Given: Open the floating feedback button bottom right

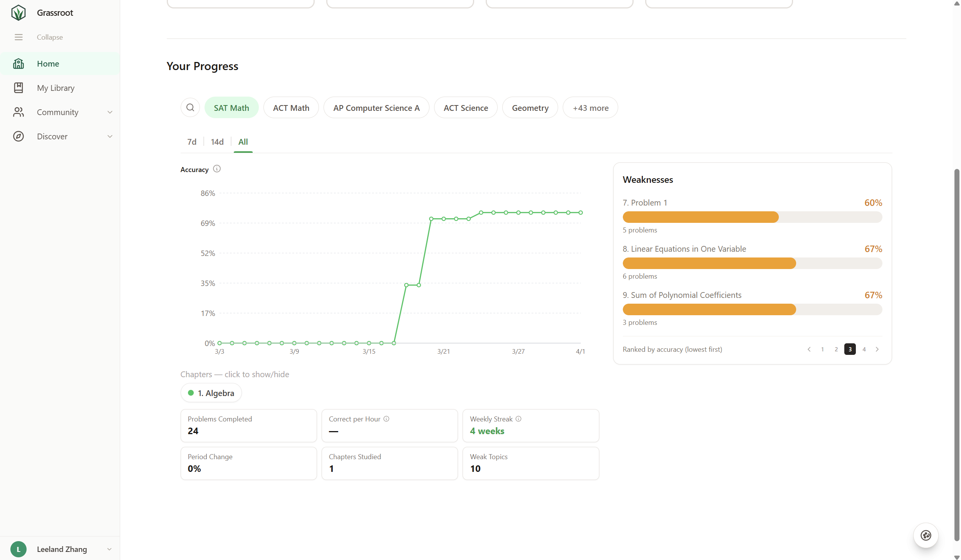Looking at the screenshot, I should [925, 535].
